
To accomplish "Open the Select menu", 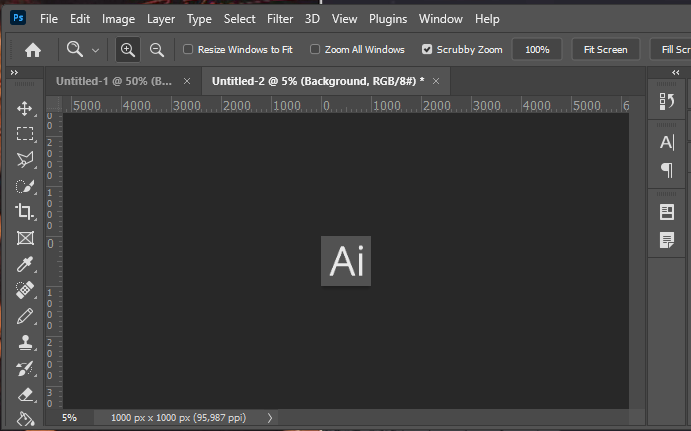I will pyautogui.click(x=239, y=19).
